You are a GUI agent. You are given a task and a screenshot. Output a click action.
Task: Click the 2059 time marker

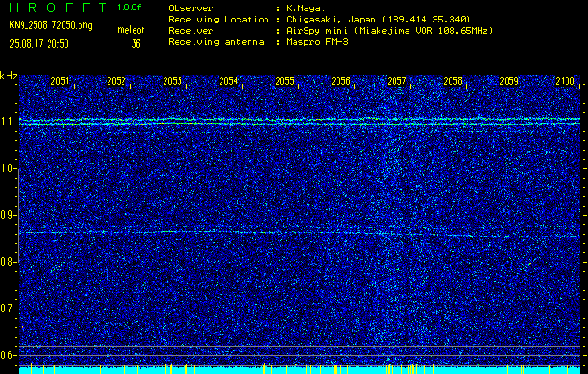[x=509, y=81]
